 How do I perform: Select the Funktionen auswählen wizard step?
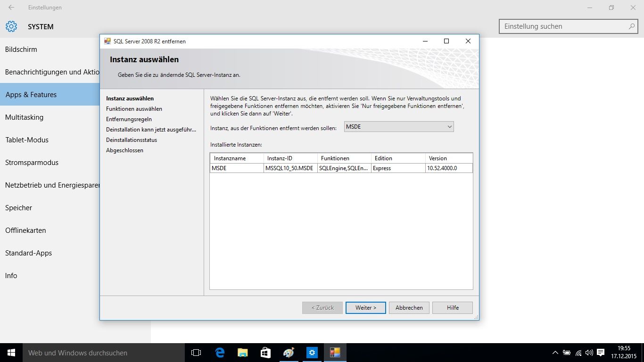click(x=134, y=109)
